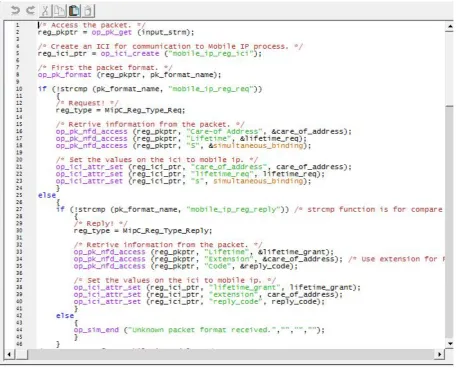Image resolution: width=456 pixels, height=369 pixels.
Task: Click the Redo arrow icon
Action: [30, 10]
